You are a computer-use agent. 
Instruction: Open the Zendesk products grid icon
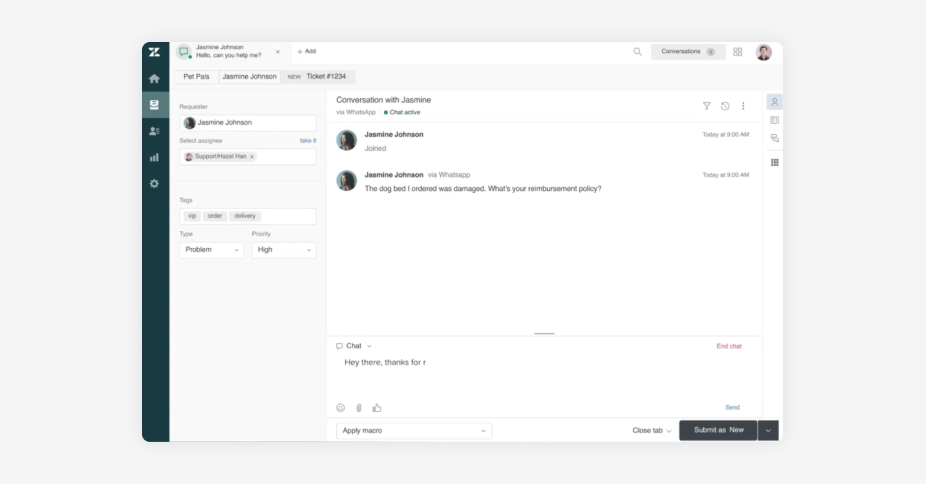738,52
